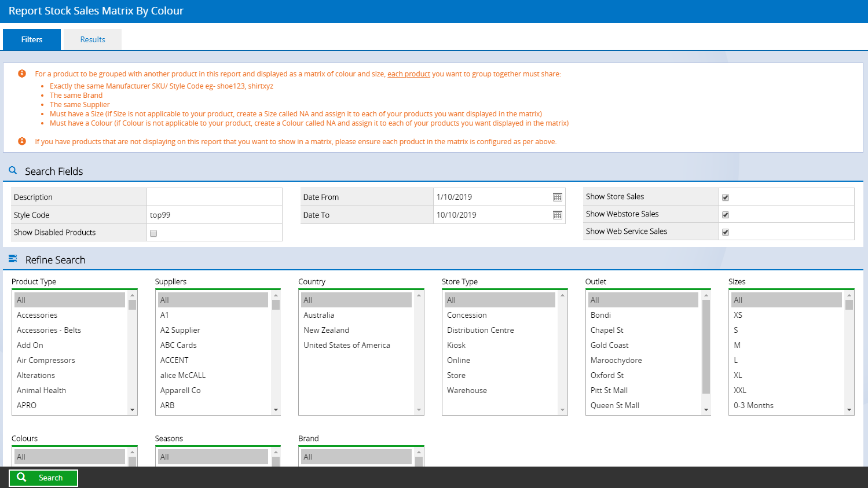Switch to the Results tab
The width and height of the screenshot is (868, 488).
coord(93,39)
